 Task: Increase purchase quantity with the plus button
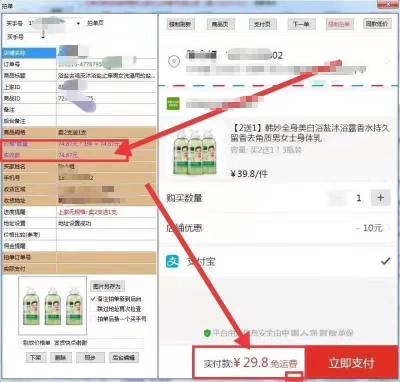click(380, 198)
